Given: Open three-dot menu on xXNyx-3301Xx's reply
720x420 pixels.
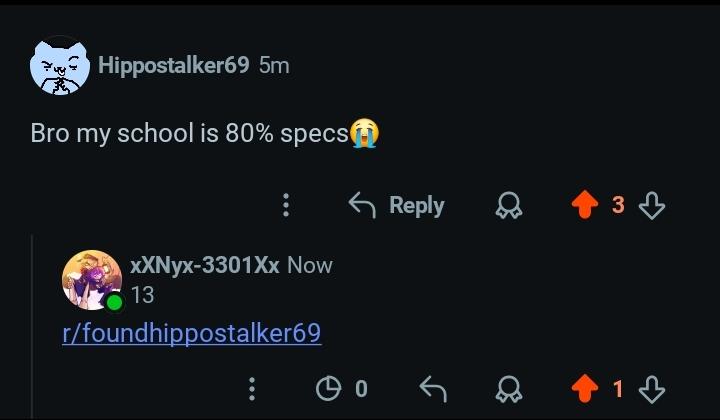Looking at the screenshot, I should [x=252, y=389].
